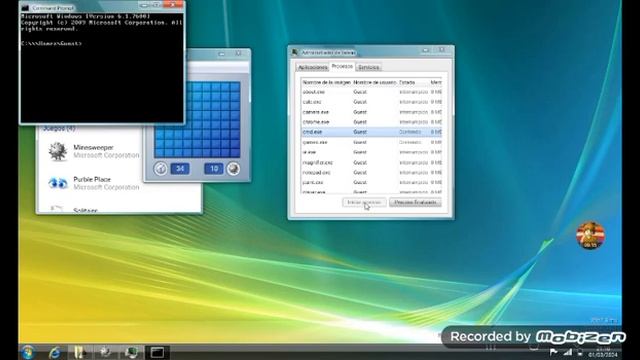Click the Task Manager title bar icon

pyautogui.click(x=295, y=52)
